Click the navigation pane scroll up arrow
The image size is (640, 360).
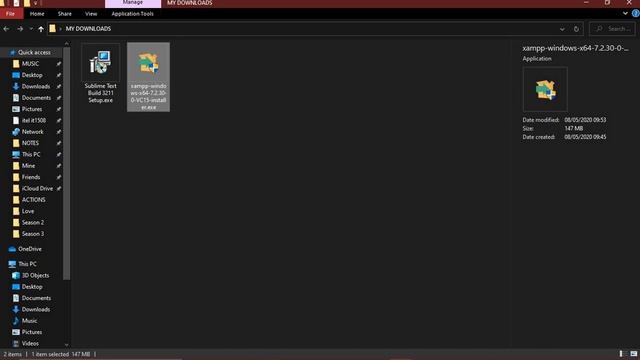67,43
